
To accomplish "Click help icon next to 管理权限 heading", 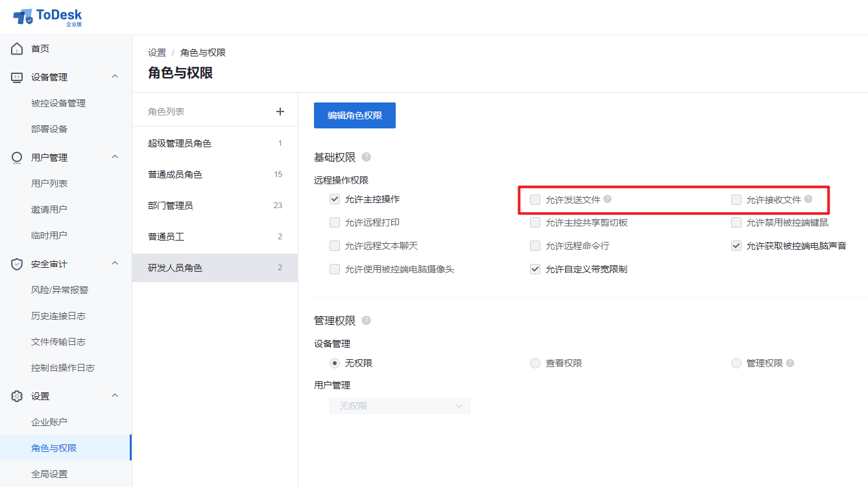I will click(367, 320).
